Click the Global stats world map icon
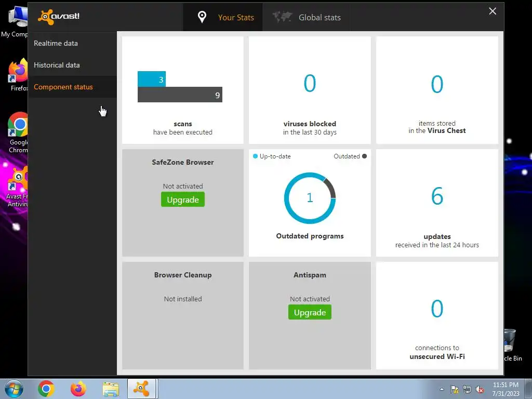The width and height of the screenshot is (532, 399). coord(282,17)
